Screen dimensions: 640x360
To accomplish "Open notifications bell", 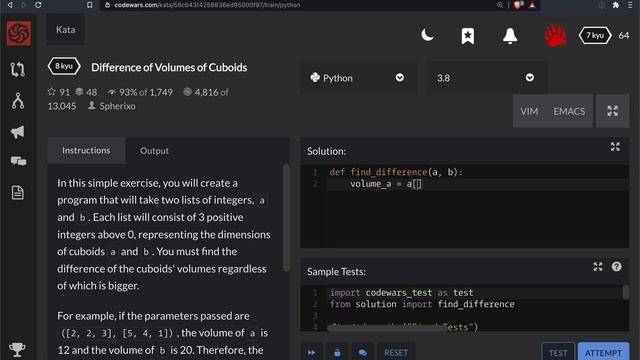I will coord(510,36).
